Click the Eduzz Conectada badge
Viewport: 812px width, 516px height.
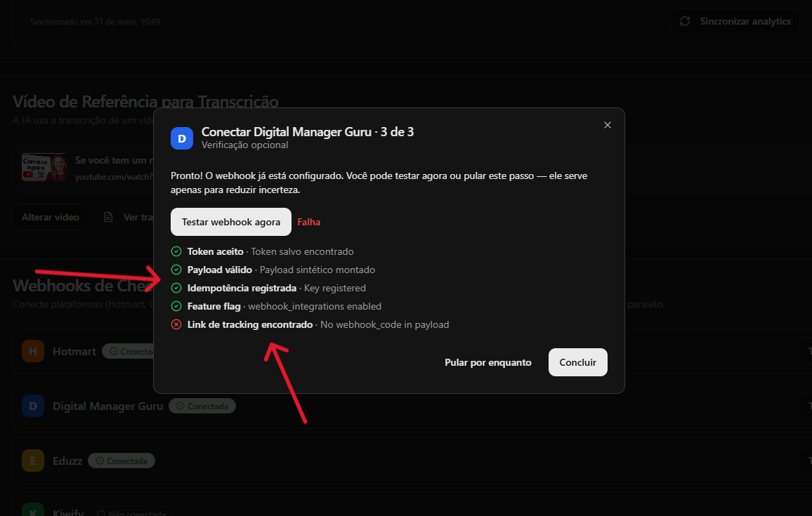pyautogui.click(x=122, y=461)
